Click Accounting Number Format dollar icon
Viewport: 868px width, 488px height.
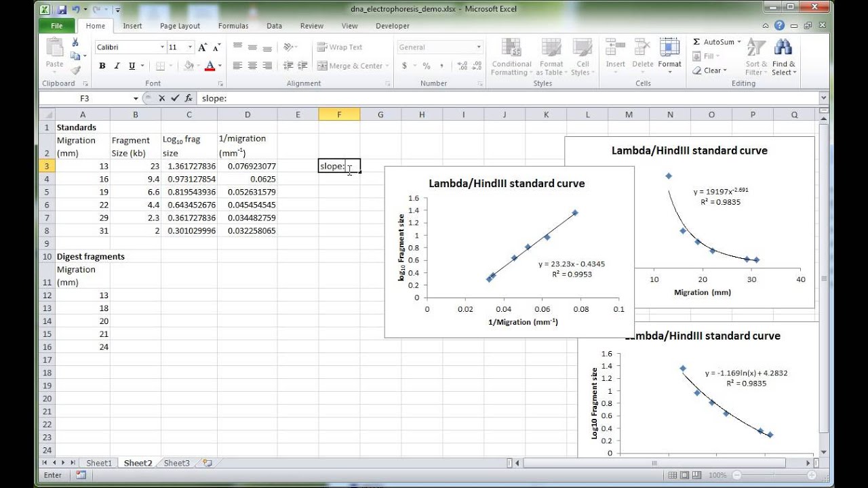[405, 66]
